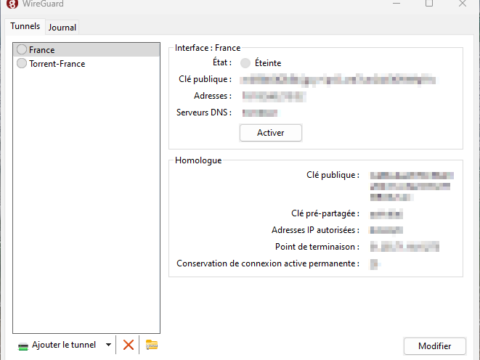Click the blurred Serveurs DNS value
The width and height of the screenshot is (480, 360).
tap(260, 113)
